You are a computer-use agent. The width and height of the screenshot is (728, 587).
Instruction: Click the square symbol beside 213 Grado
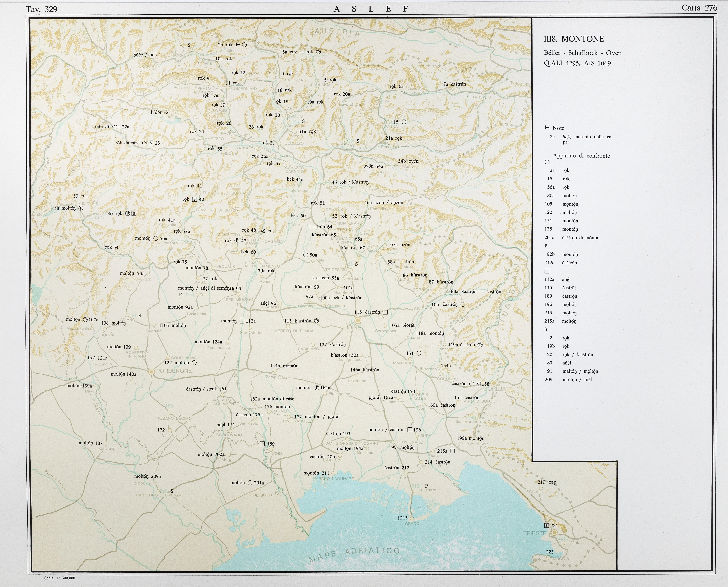pos(396,518)
